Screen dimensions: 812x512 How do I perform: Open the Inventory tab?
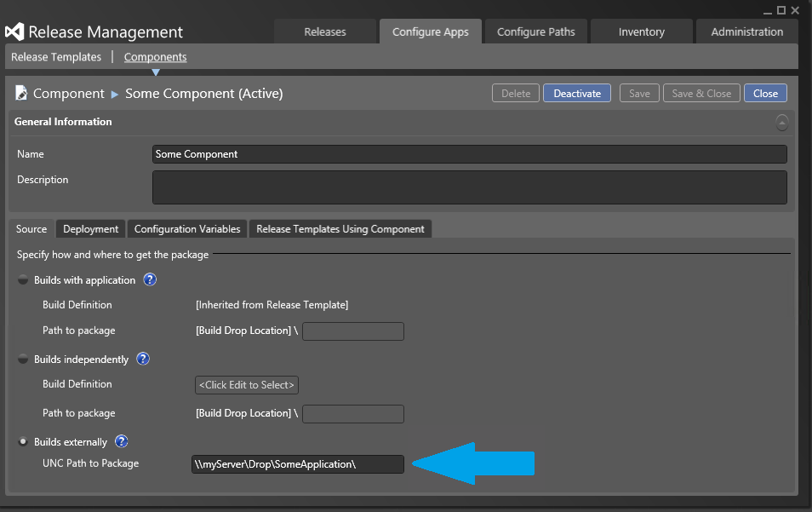click(642, 32)
